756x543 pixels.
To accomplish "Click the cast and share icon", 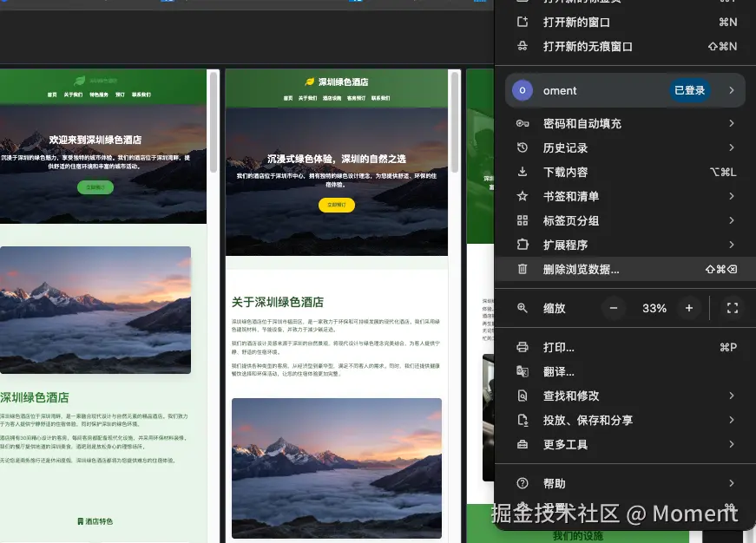I will (x=523, y=420).
